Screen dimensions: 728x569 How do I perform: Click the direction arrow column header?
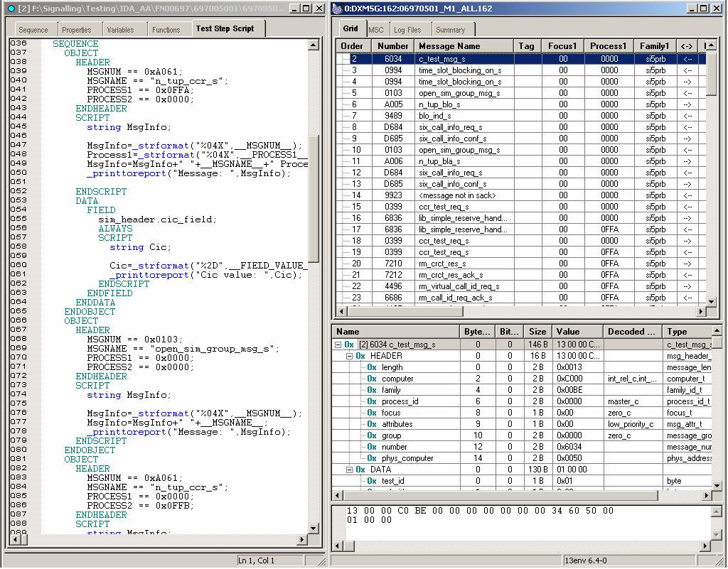pyautogui.click(x=687, y=46)
